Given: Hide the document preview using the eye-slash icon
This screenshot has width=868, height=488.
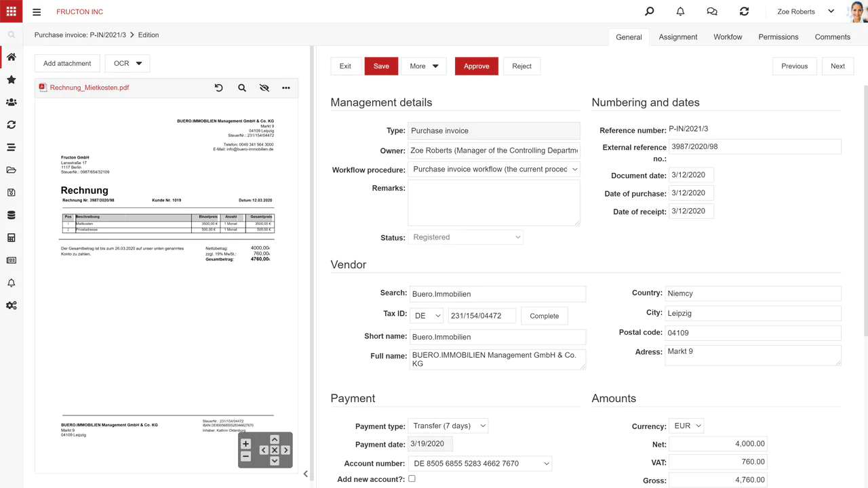Looking at the screenshot, I should [264, 87].
